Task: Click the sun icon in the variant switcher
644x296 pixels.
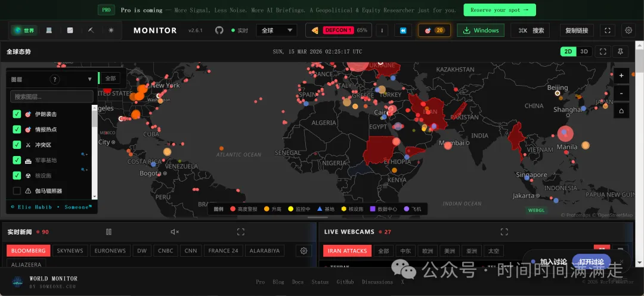Action: (112, 30)
